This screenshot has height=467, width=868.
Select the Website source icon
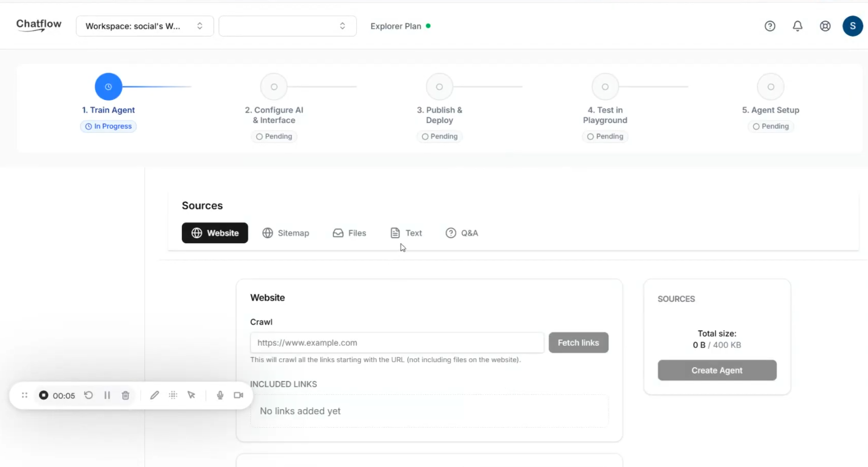[x=215, y=233]
